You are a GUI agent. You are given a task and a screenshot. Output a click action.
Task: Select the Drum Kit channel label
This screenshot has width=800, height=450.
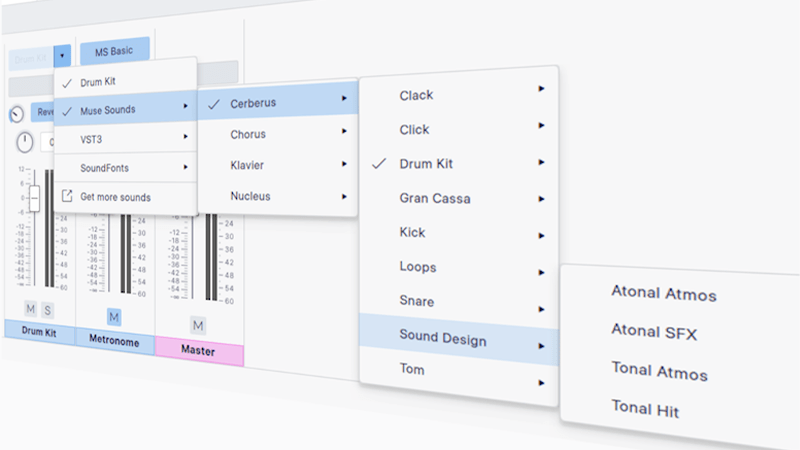coord(38,331)
